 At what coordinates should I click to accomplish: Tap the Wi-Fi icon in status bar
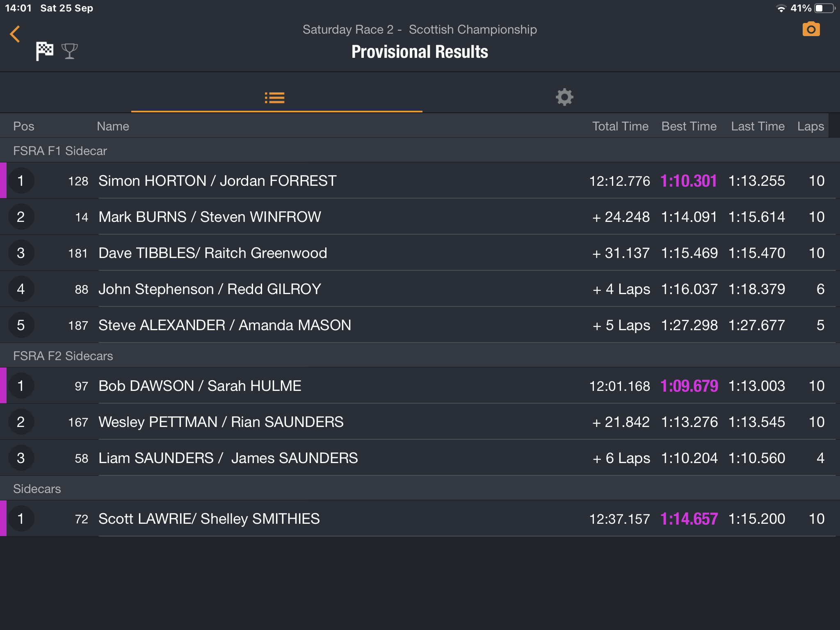(x=781, y=9)
